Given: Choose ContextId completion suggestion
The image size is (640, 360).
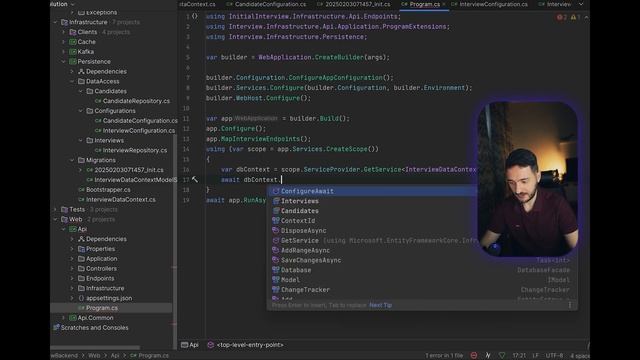Looking at the screenshot, I should pos(298,221).
